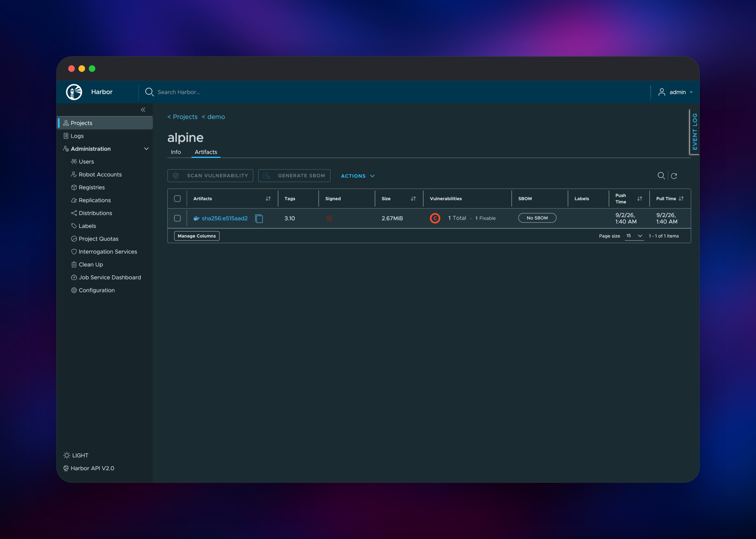This screenshot has width=756, height=539.
Task: Select the Artifacts tab
Action: tap(206, 152)
